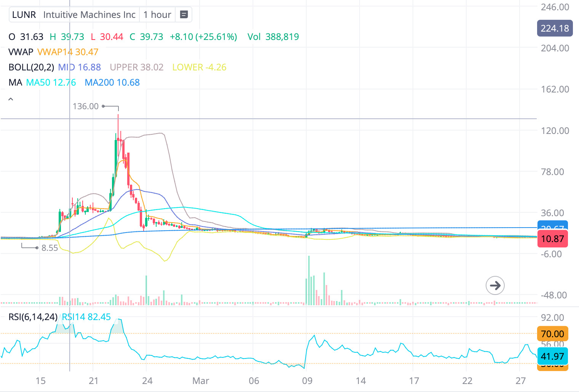The height and width of the screenshot is (392, 579).
Task: Click the MID 16.88 Bollinger value
Action: [79, 67]
